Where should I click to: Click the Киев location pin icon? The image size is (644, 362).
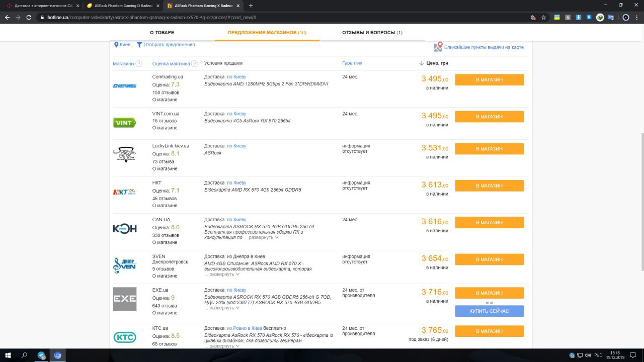[116, 45]
